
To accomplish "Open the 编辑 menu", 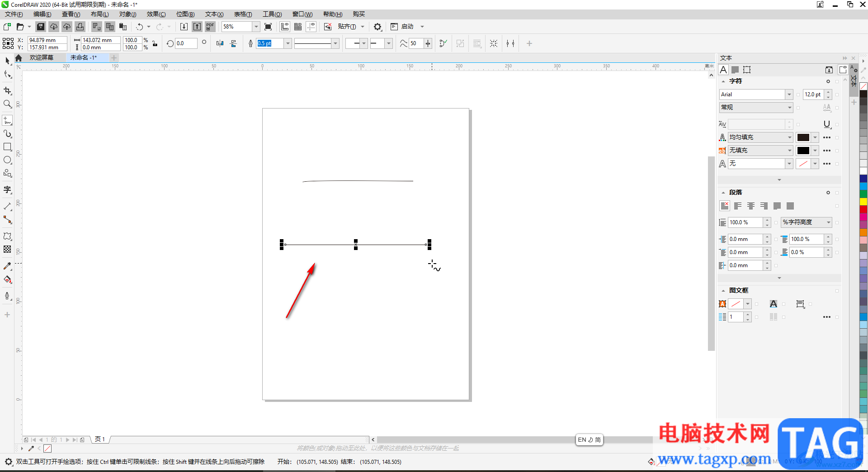I will click(x=42, y=14).
